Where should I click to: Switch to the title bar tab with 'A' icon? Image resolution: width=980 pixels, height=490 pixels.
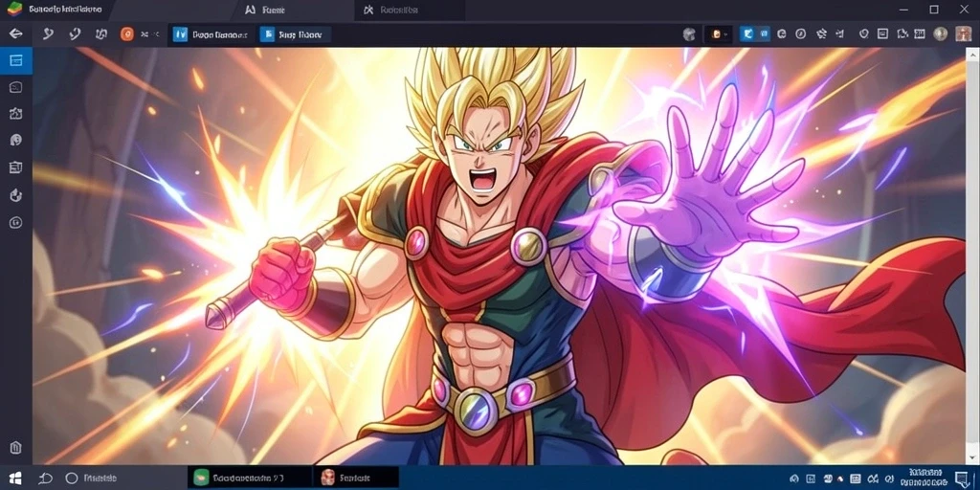click(x=294, y=10)
